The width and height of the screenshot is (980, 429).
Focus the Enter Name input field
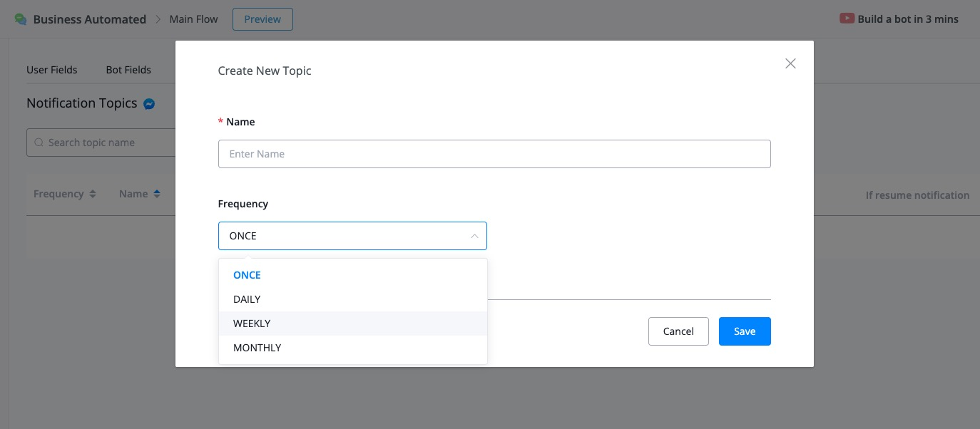pos(494,154)
